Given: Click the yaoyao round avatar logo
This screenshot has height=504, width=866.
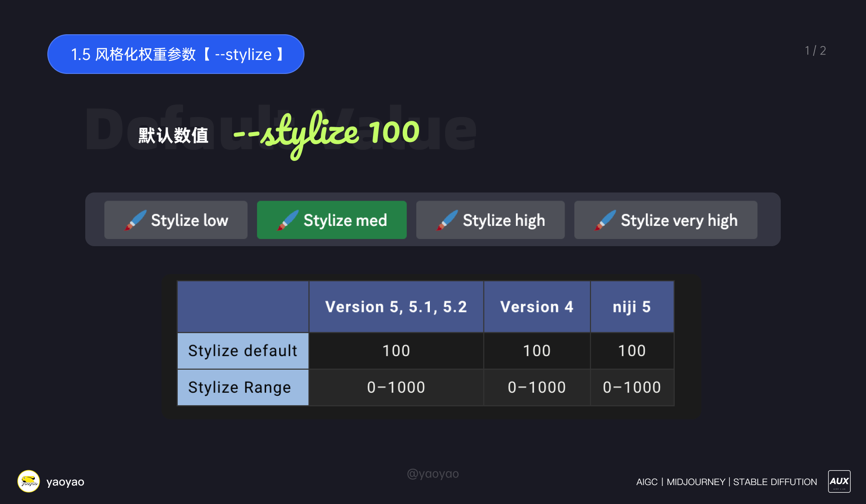Looking at the screenshot, I should [x=28, y=481].
